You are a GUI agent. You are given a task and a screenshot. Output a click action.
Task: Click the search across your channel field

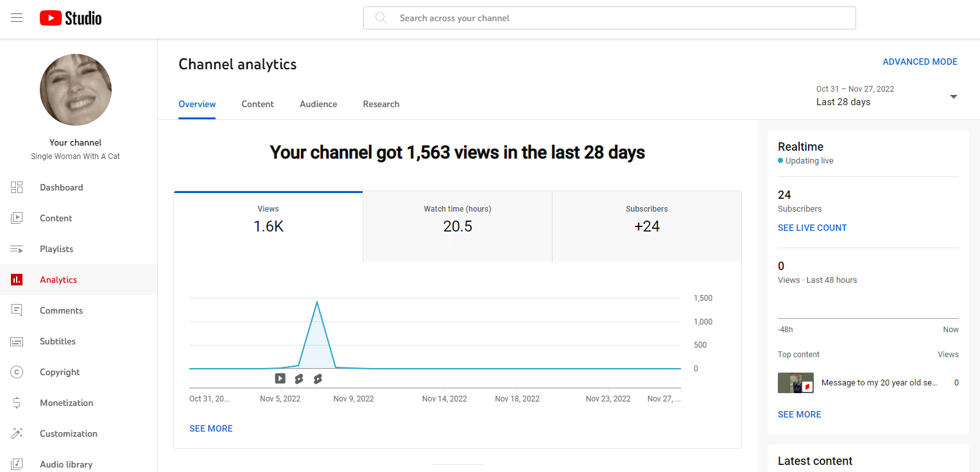[610, 18]
